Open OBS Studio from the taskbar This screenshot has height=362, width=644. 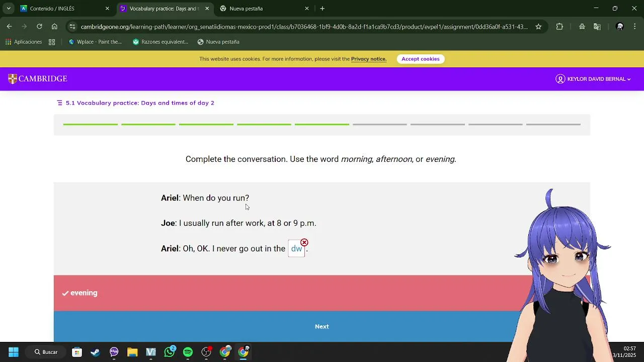click(x=206, y=352)
